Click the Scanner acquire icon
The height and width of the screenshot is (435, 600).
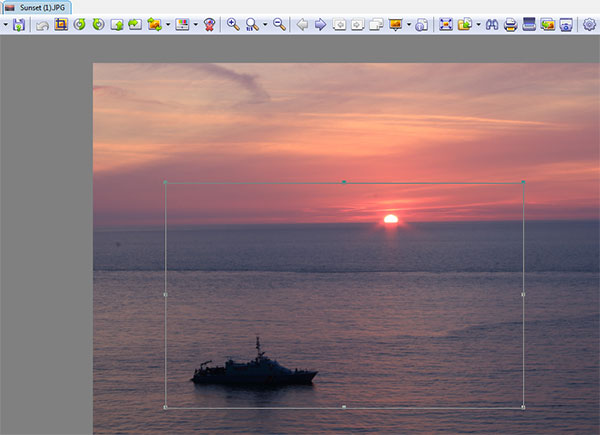pyautogui.click(x=529, y=24)
